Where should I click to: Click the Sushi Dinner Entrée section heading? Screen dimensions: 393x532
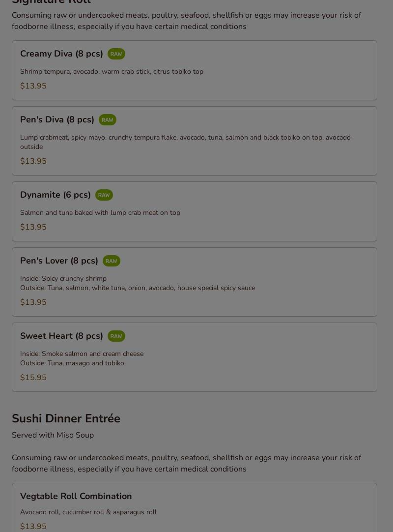(66, 418)
